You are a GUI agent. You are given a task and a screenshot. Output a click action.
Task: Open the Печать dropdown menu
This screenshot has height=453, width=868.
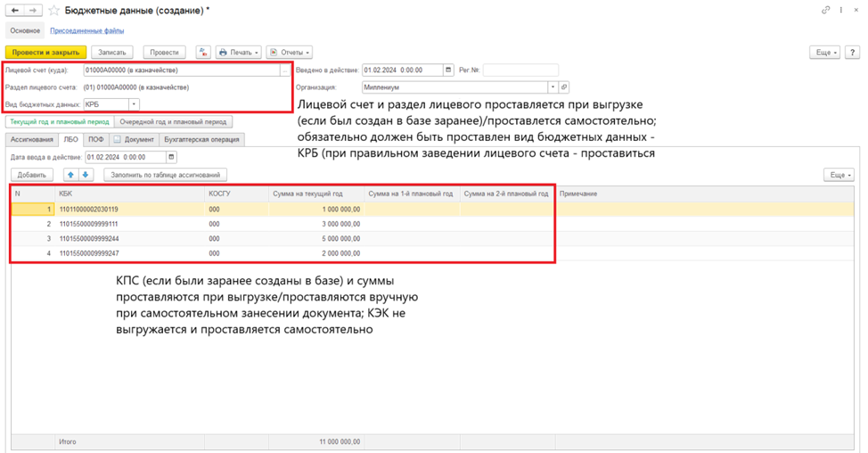pyautogui.click(x=239, y=52)
